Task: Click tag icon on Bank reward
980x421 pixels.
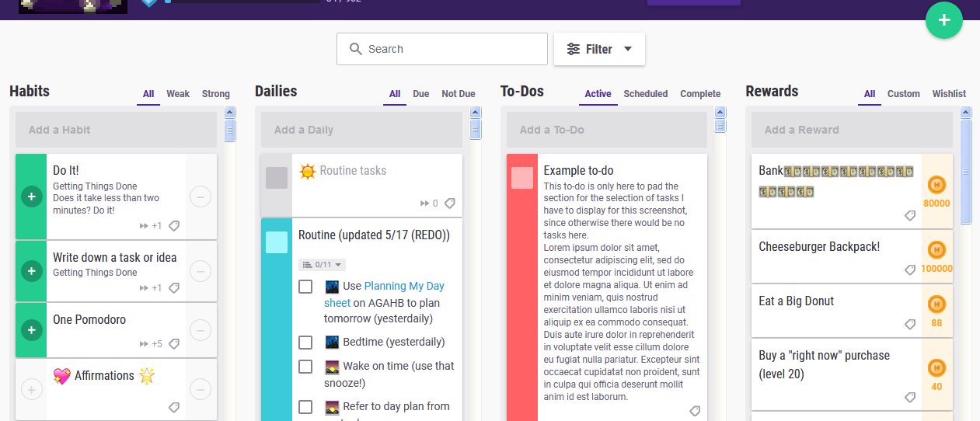Action: pos(910,216)
